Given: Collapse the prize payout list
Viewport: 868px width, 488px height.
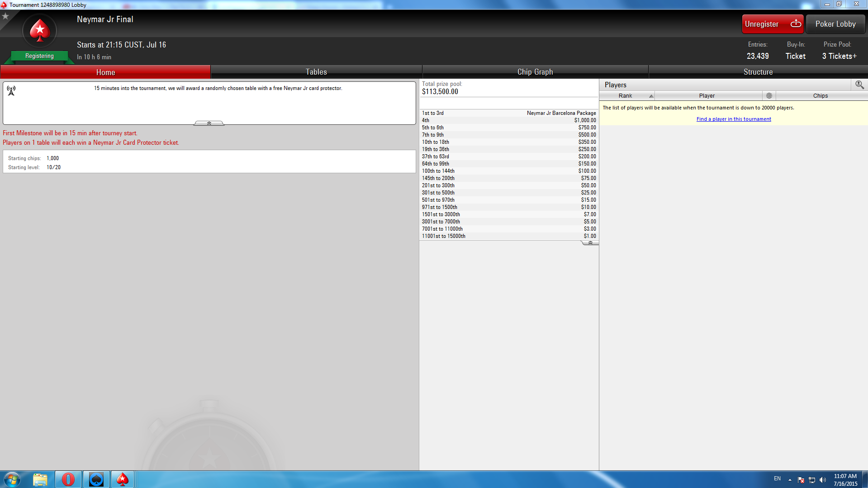Looking at the screenshot, I should pyautogui.click(x=590, y=243).
